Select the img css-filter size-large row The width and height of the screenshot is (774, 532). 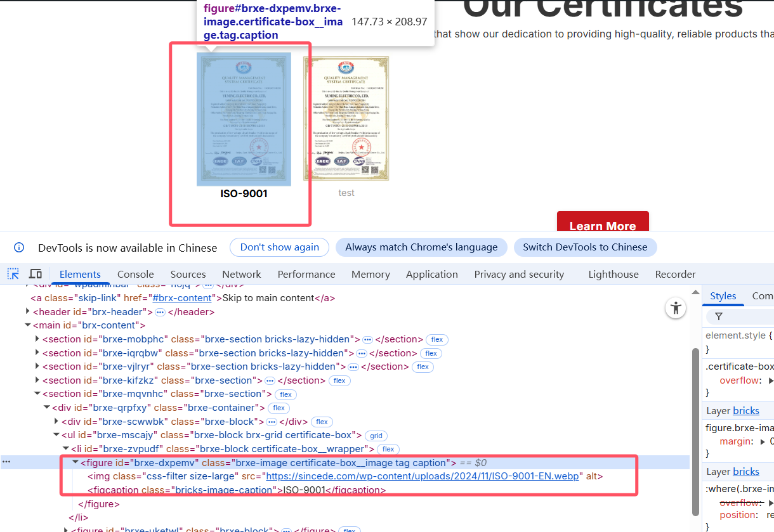coord(345,476)
